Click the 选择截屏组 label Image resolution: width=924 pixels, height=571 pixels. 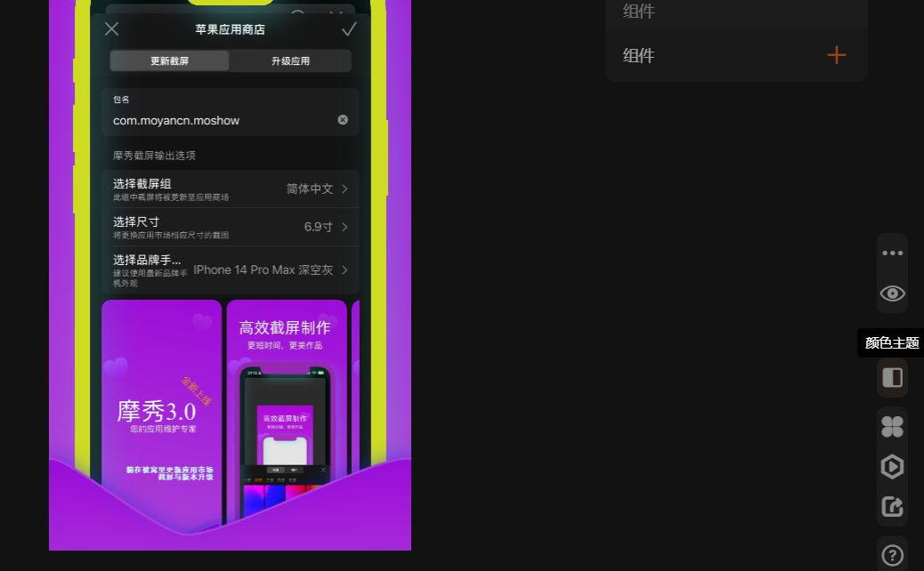pos(142,183)
